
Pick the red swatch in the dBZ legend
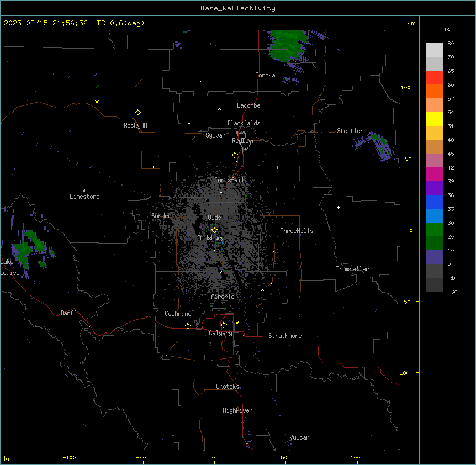(x=434, y=78)
